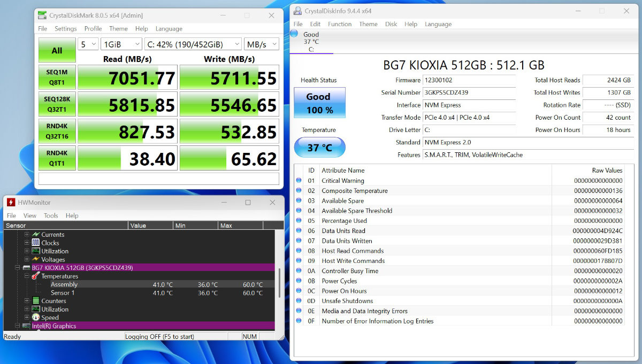642x364 pixels.
Task: Open CrystalDiskMark Theme menu
Action: click(x=119, y=29)
